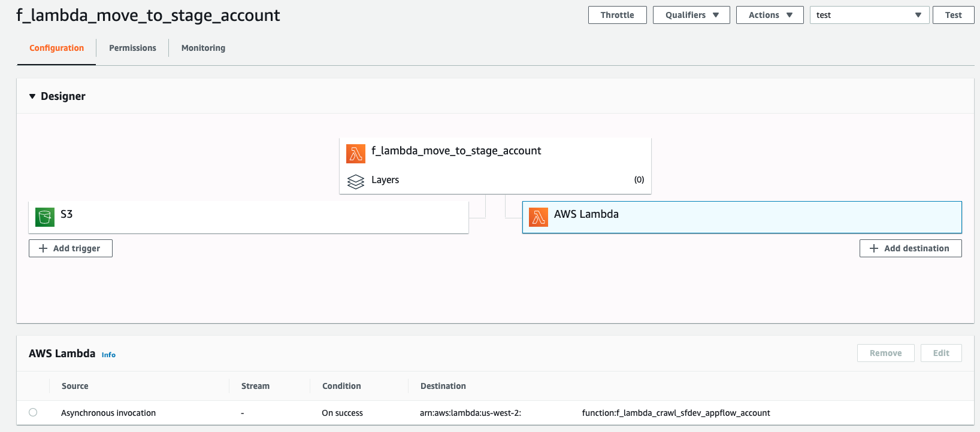Select the AWS Lambda destination box
The height and width of the screenshot is (432, 980).
[742, 217]
